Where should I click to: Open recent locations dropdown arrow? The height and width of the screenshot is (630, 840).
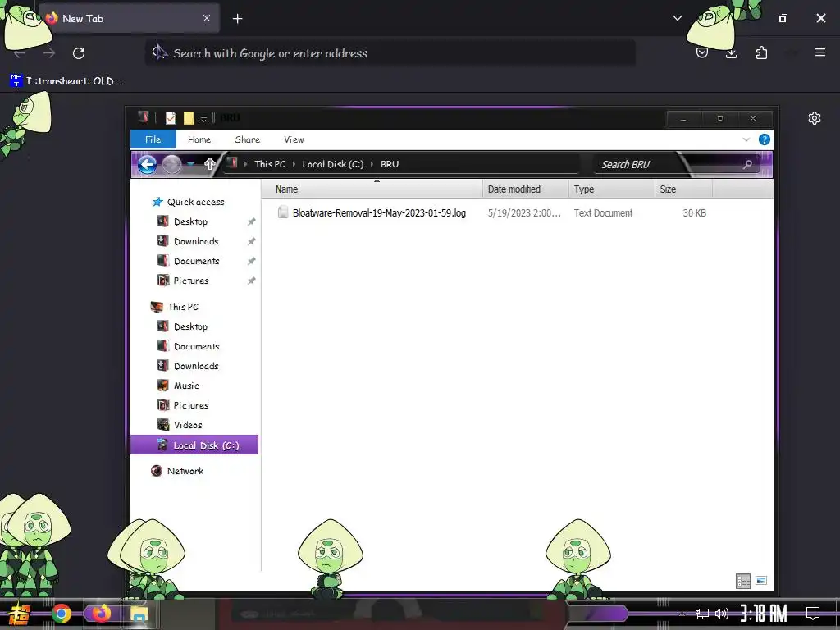pyautogui.click(x=190, y=164)
